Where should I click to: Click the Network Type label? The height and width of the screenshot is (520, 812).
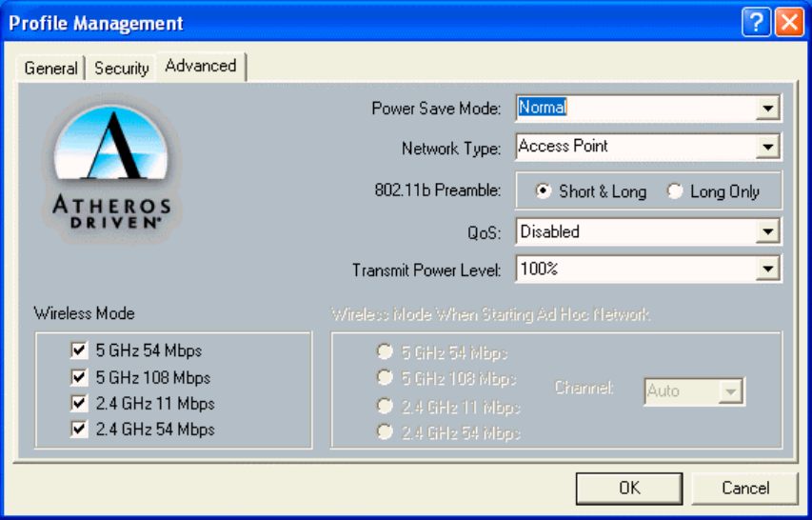point(451,149)
